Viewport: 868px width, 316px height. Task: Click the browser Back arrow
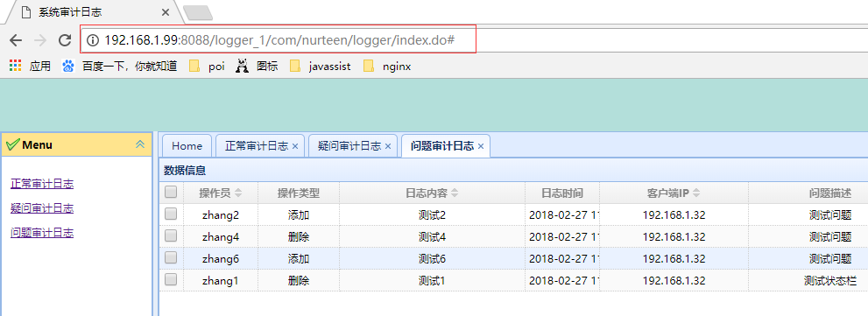(x=16, y=40)
